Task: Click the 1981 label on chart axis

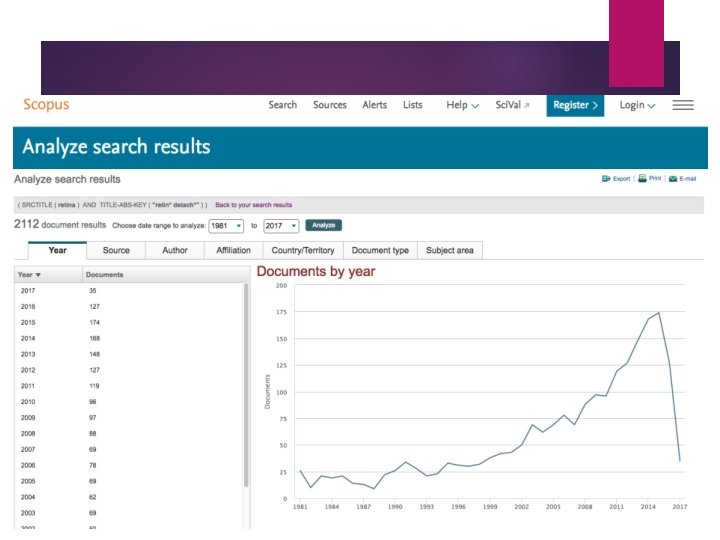Action: coord(300,506)
